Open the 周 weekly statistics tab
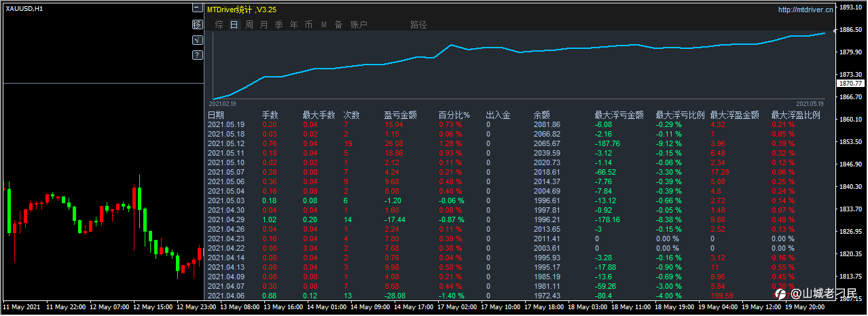Image resolution: width=868 pixels, height=316 pixels. click(249, 24)
